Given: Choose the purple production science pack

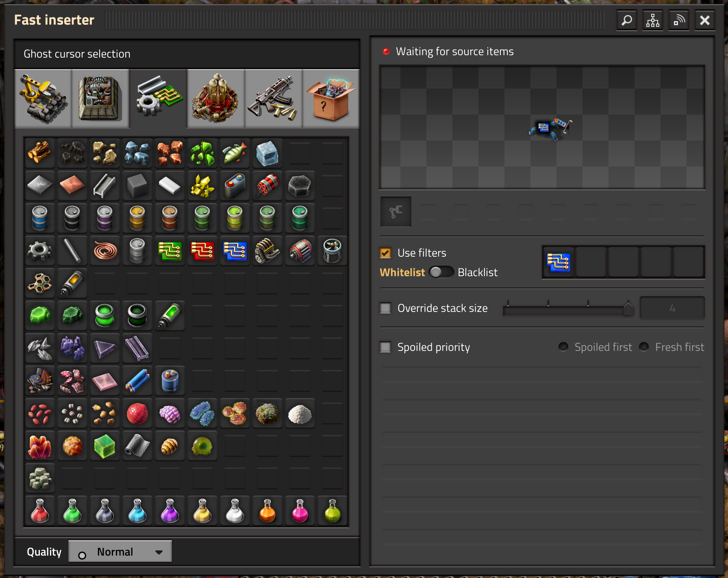Looking at the screenshot, I should point(170,511).
